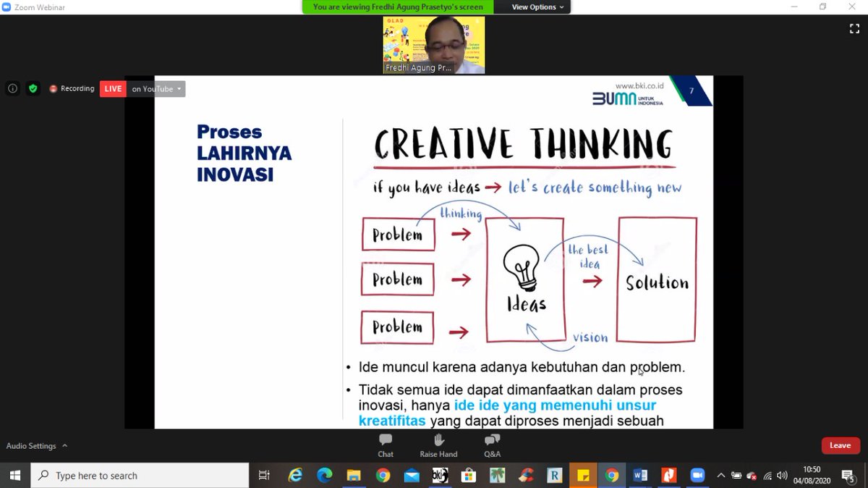This screenshot has width=868, height=488.
Task: Open the LIVE on YouTube dropdown
Action: coord(156,88)
